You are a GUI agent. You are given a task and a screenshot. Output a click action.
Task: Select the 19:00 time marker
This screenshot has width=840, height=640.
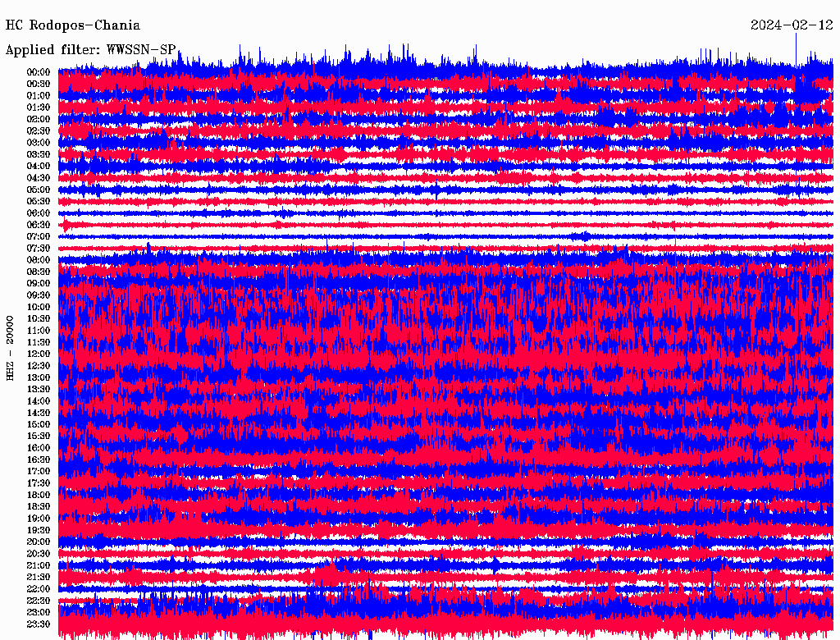tap(39, 519)
